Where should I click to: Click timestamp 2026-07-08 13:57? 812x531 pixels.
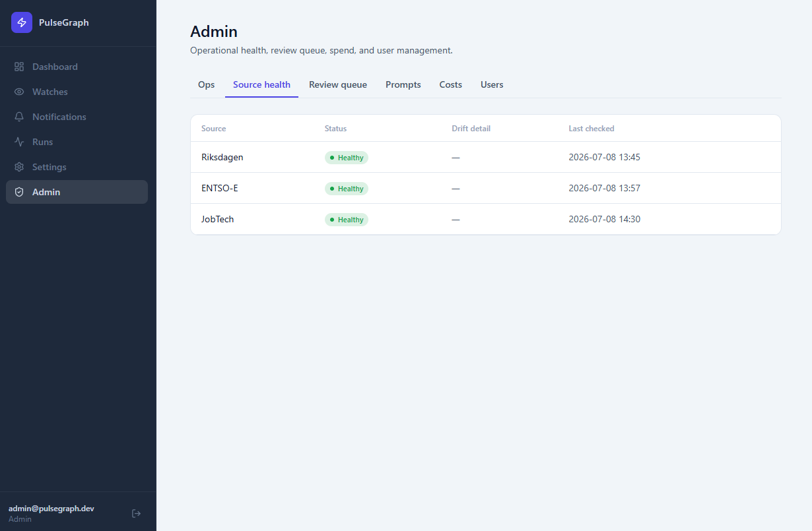(605, 188)
